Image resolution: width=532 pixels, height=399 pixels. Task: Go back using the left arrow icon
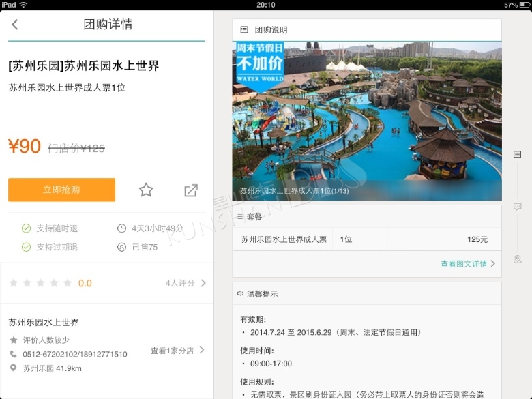coord(14,25)
